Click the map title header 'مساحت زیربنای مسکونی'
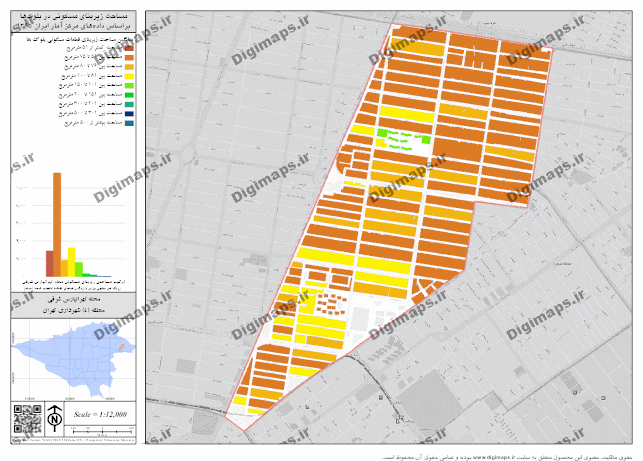Screen dimensions: 643x461 73,16
